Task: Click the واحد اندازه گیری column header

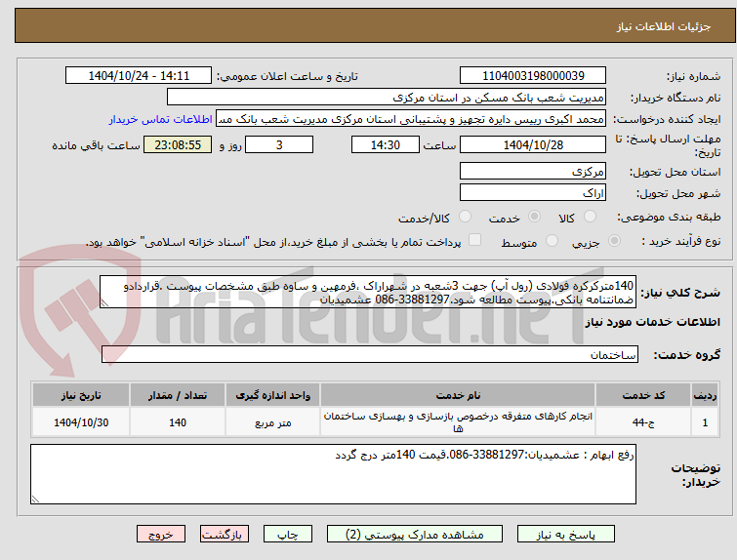Action: [273, 395]
